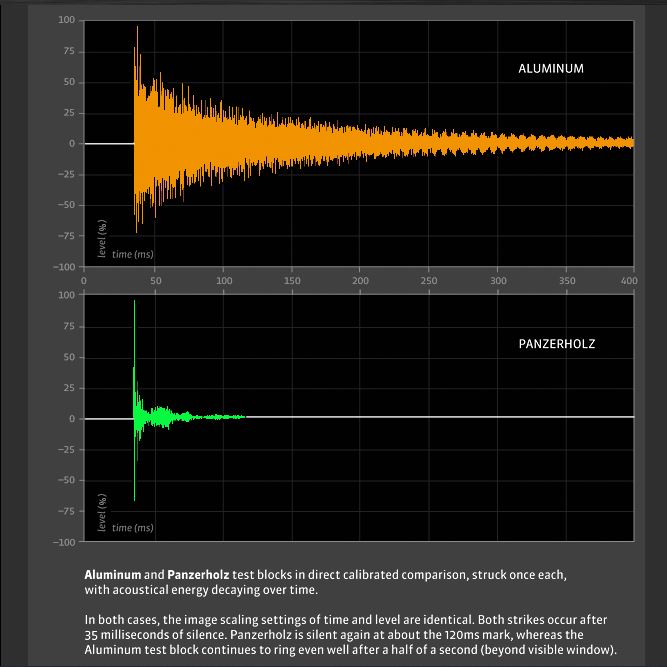
Task: Click the PANZERHOLZ chart title label
Action: coord(556,344)
